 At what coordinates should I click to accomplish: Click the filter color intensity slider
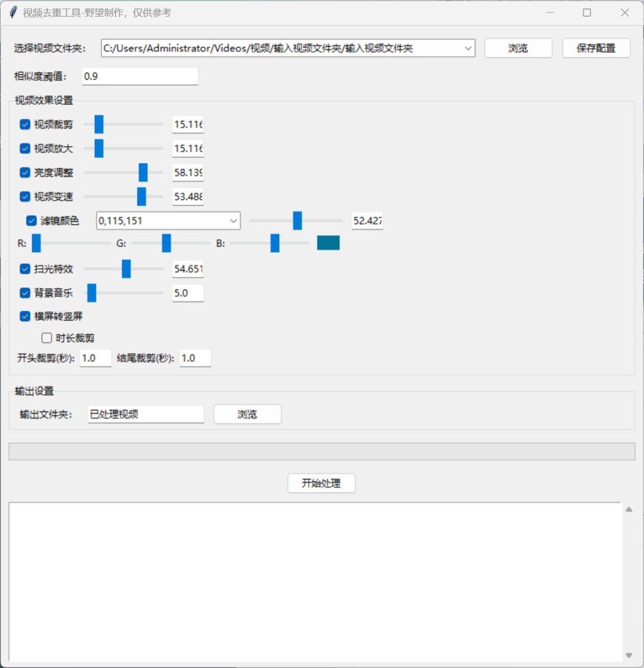[298, 220]
